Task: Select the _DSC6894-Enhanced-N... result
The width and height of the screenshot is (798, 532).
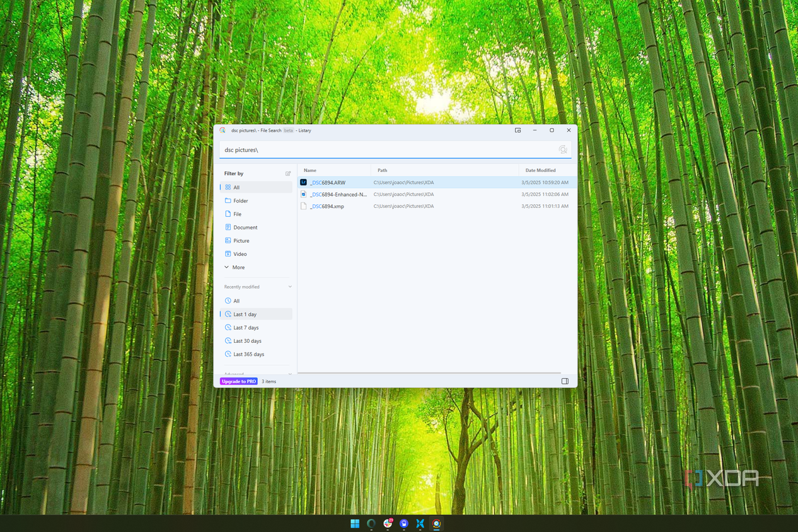Action: [436, 194]
